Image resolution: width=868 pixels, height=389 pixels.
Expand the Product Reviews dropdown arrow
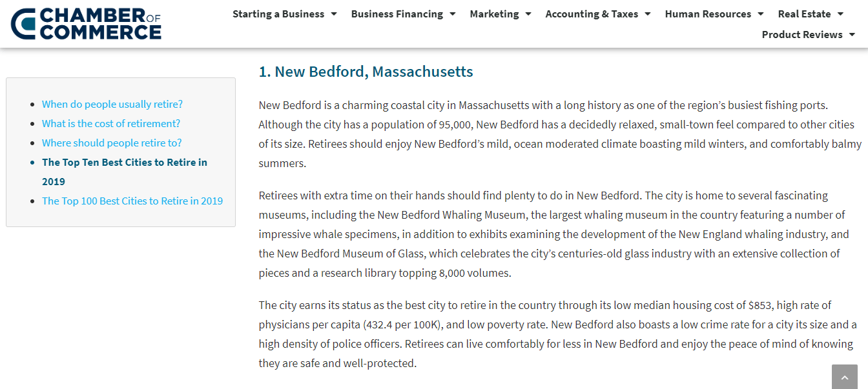coord(852,35)
